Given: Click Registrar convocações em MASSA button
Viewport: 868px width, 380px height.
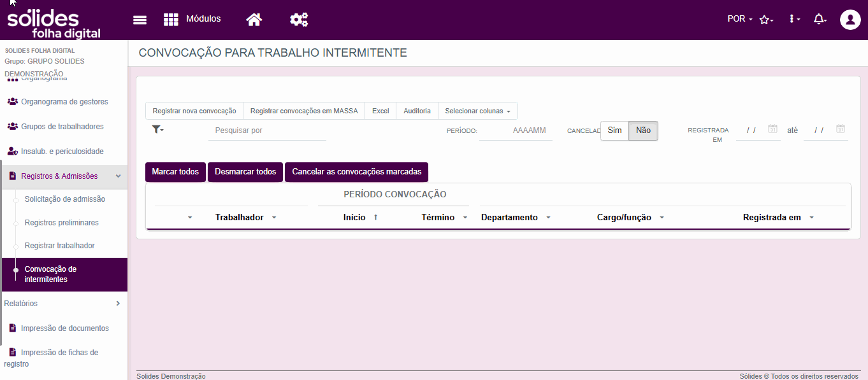Looking at the screenshot, I should [x=304, y=111].
